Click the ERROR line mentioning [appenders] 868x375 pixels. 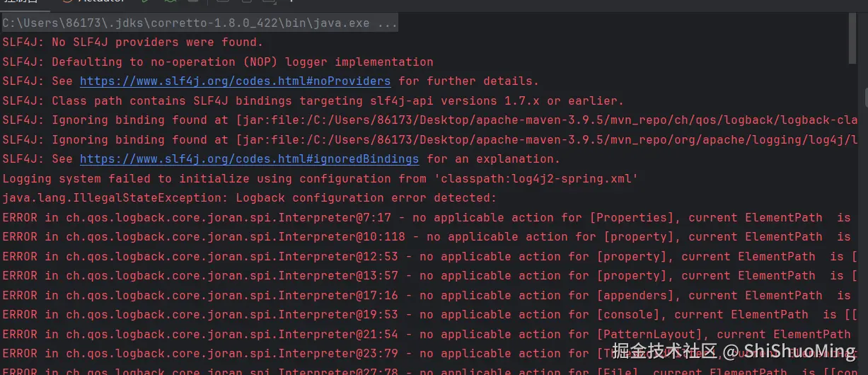click(x=427, y=296)
